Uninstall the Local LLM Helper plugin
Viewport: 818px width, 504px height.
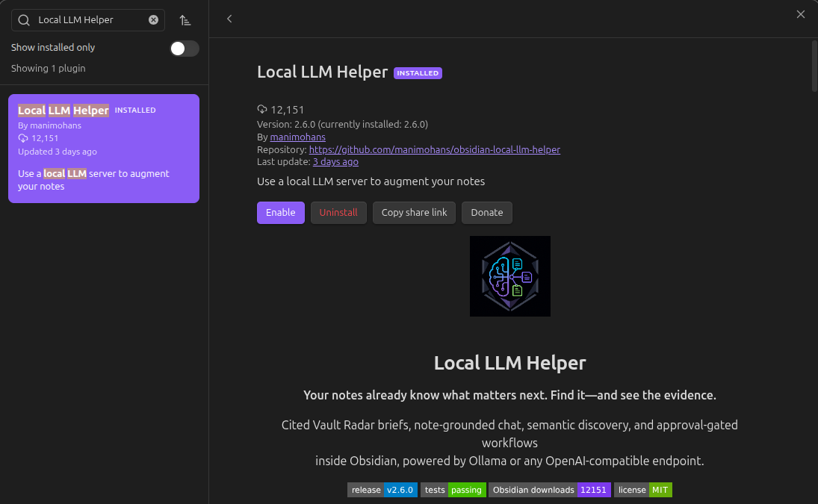338,213
